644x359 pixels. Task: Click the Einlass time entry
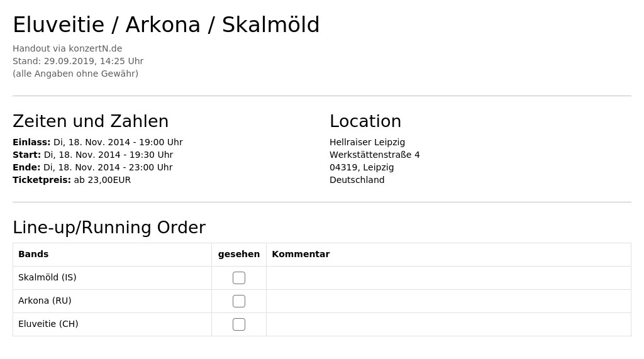[97, 142]
